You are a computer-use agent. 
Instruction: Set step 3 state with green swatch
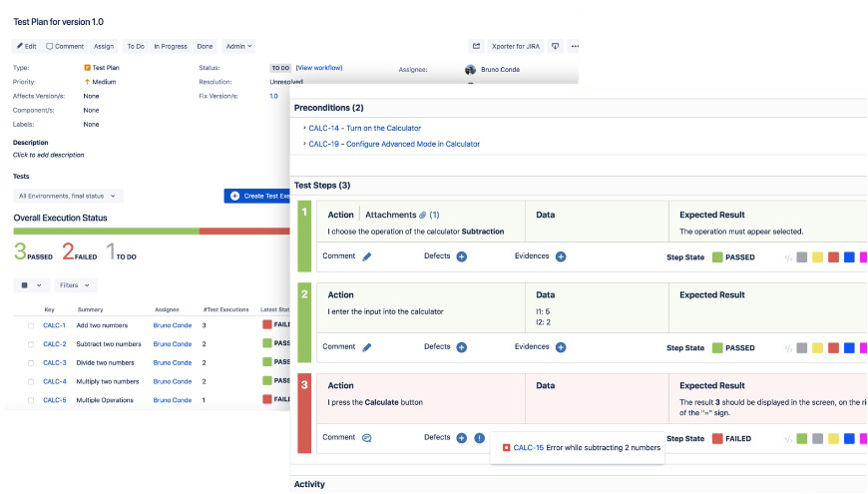point(801,439)
